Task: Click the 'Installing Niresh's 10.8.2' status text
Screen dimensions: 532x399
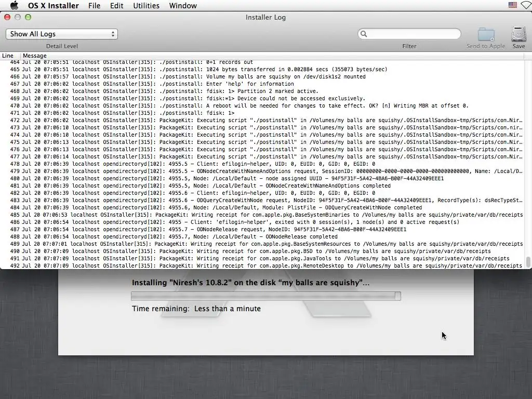Action: click(250, 283)
